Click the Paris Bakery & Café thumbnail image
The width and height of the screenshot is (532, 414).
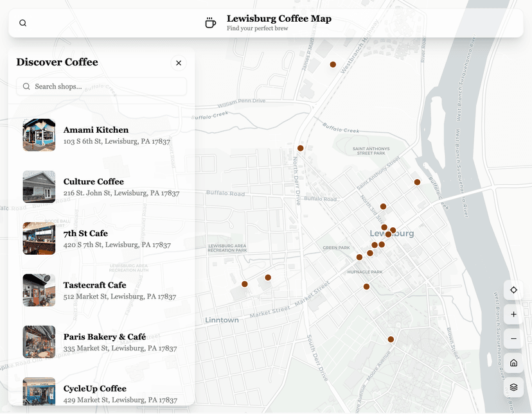pos(39,341)
